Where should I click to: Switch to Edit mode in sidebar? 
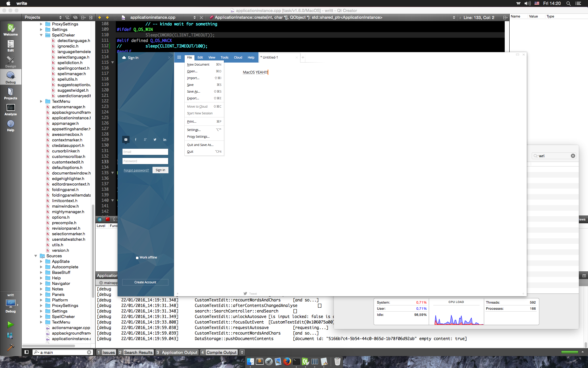11,46
